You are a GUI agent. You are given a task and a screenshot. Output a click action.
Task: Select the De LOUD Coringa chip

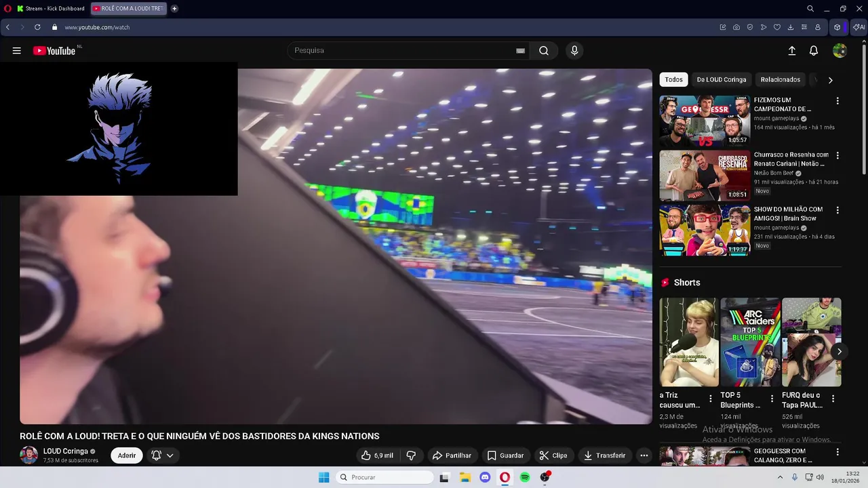pyautogui.click(x=722, y=80)
